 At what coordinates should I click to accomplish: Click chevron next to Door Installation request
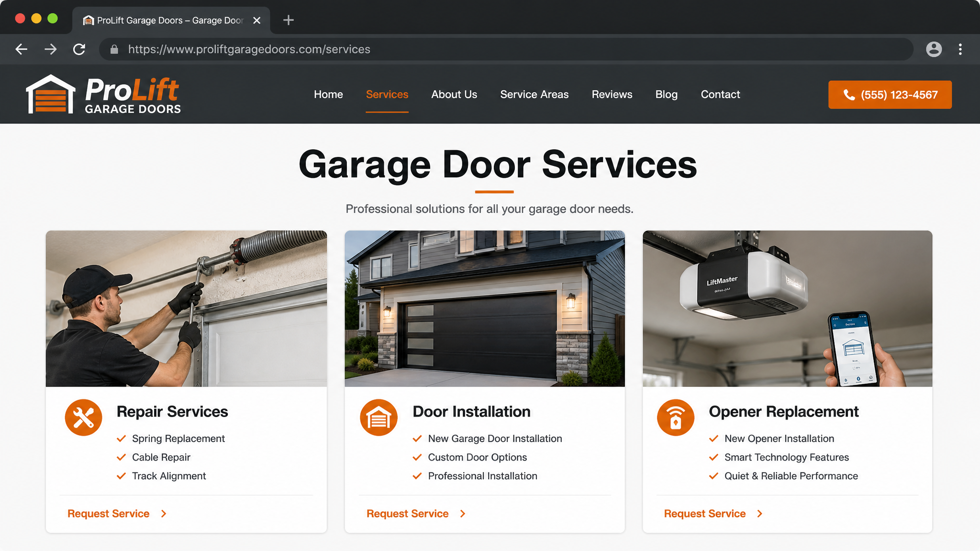coord(463,514)
